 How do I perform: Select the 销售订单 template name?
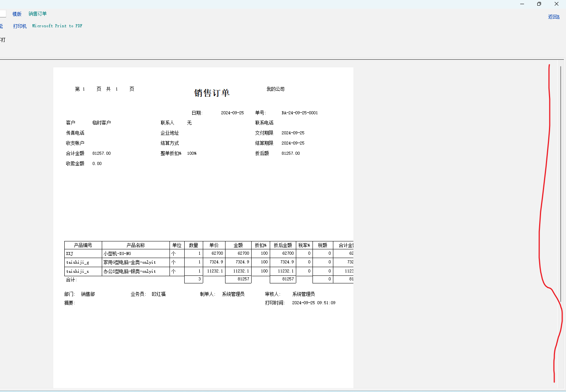tap(37, 14)
